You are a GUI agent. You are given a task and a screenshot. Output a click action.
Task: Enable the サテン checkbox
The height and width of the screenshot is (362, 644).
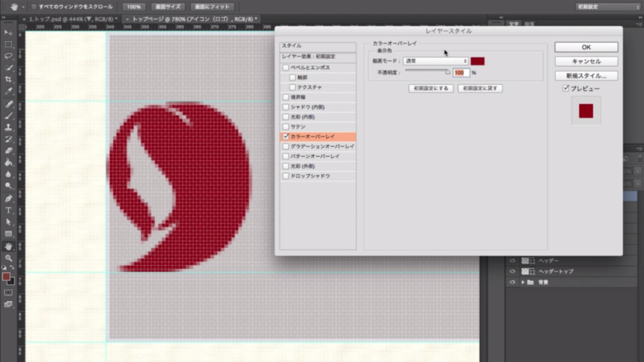coord(286,127)
